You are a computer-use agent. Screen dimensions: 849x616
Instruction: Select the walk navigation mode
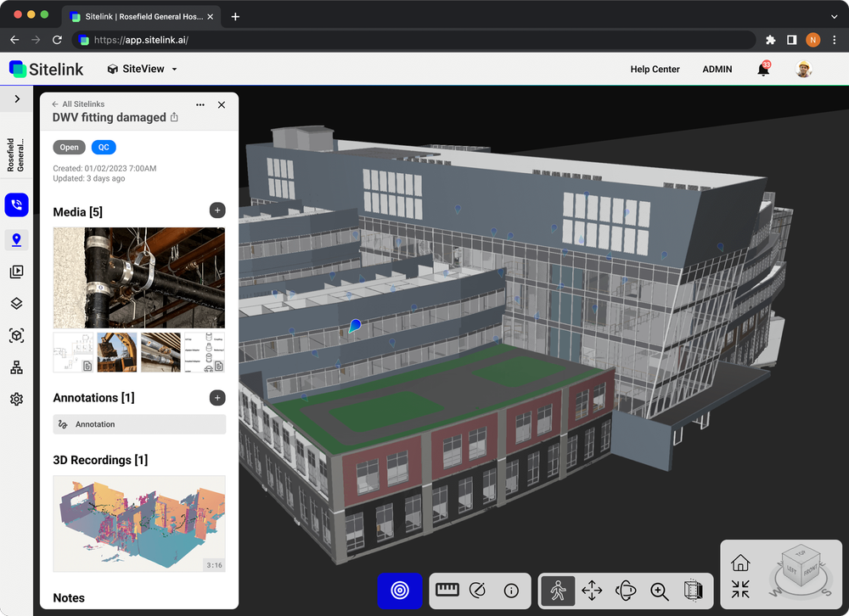[558, 591]
